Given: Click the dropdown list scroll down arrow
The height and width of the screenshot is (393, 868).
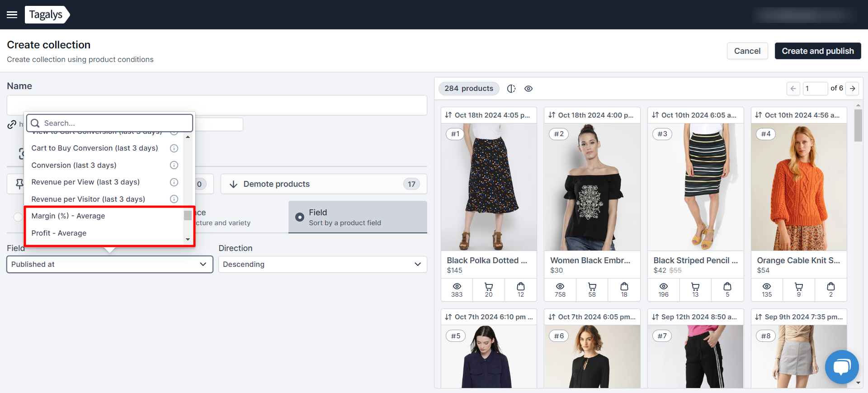Looking at the screenshot, I should coord(188,239).
